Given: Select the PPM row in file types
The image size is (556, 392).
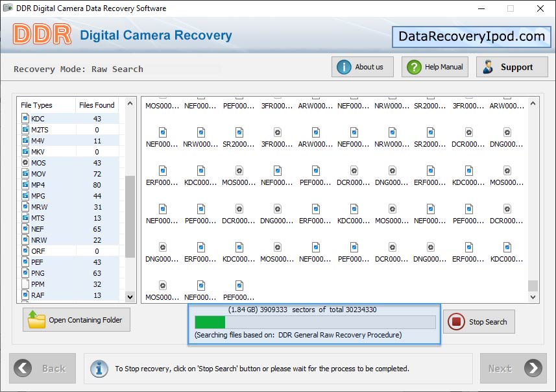Looking at the screenshot, I should coord(70,284).
